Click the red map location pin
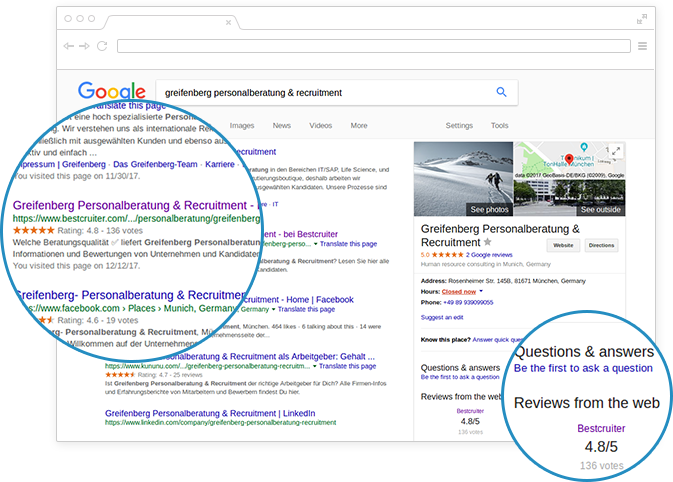 569,160
